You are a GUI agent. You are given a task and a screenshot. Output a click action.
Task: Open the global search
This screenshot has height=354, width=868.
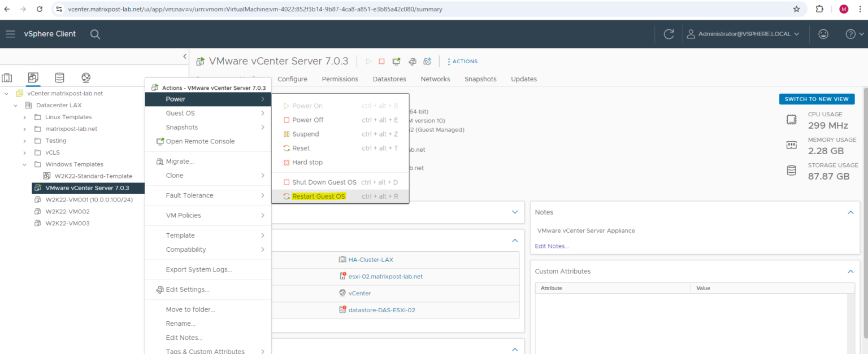pyautogui.click(x=95, y=34)
